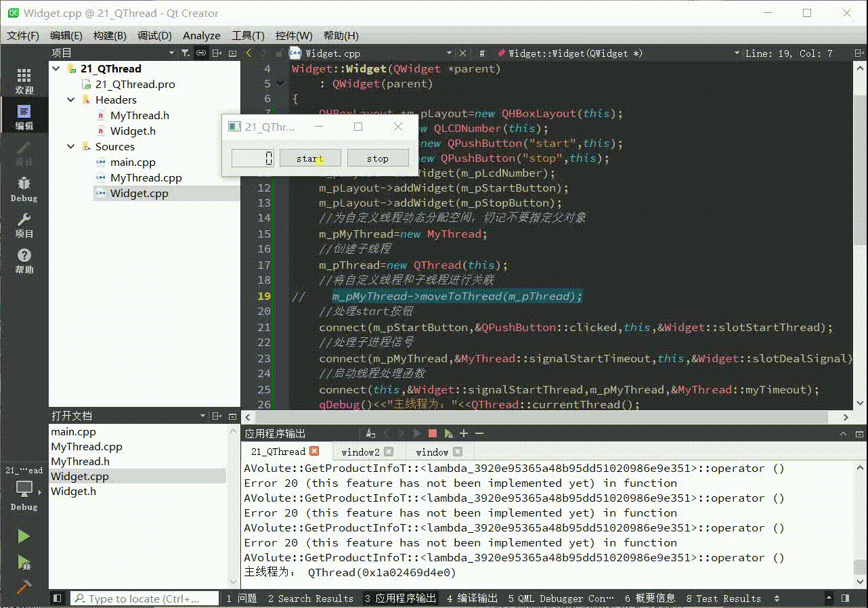Open the Widget::Widget(QWidget *) symbol dropdown

[737, 53]
